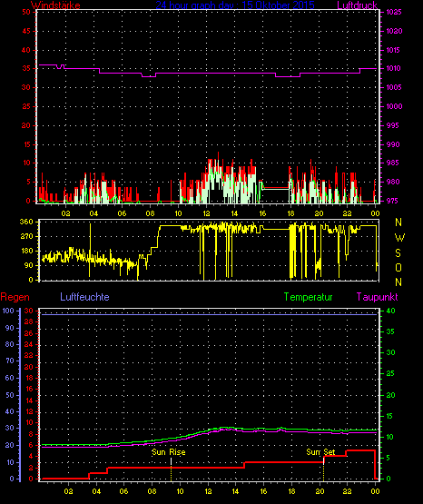This screenshot has height=504, width=423.
Task: Click the 270 value on wind direction axis
Action: click(x=26, y=237)
